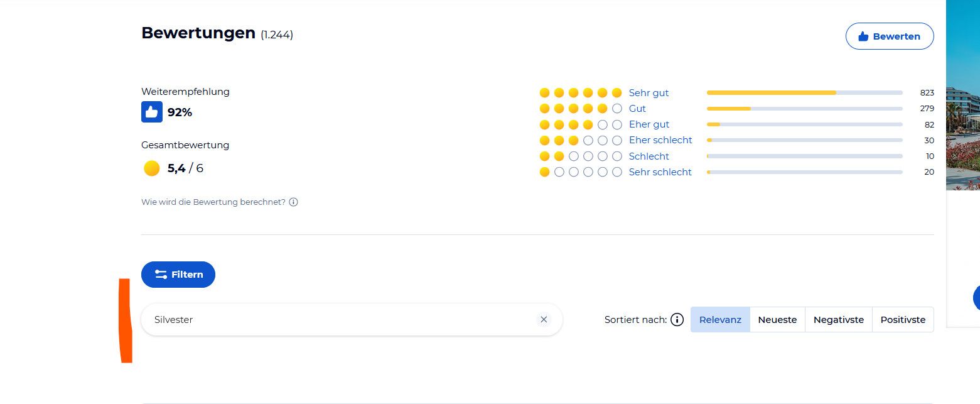Image resolution: width=980 pixels, height=404 pixels.
Task: Filter reviews by 'Gut' rating link
Action: click(637, 109)
